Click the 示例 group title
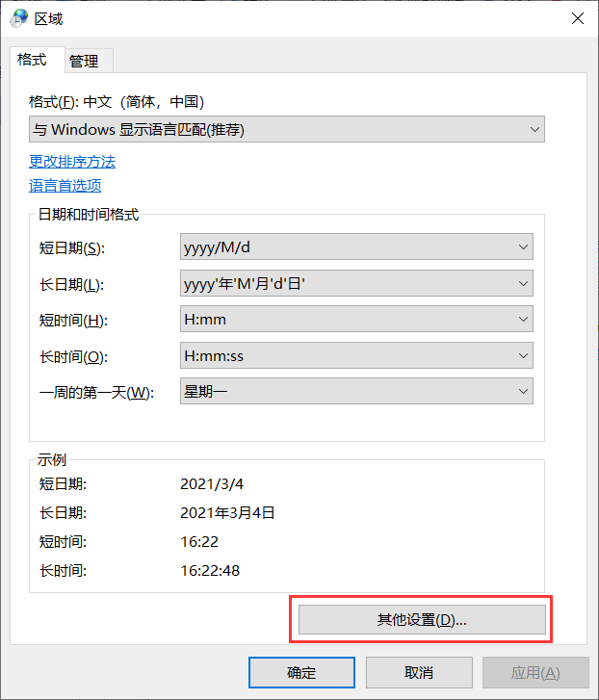This screenshot has width=599, height=700. click(x=52, y=459)
